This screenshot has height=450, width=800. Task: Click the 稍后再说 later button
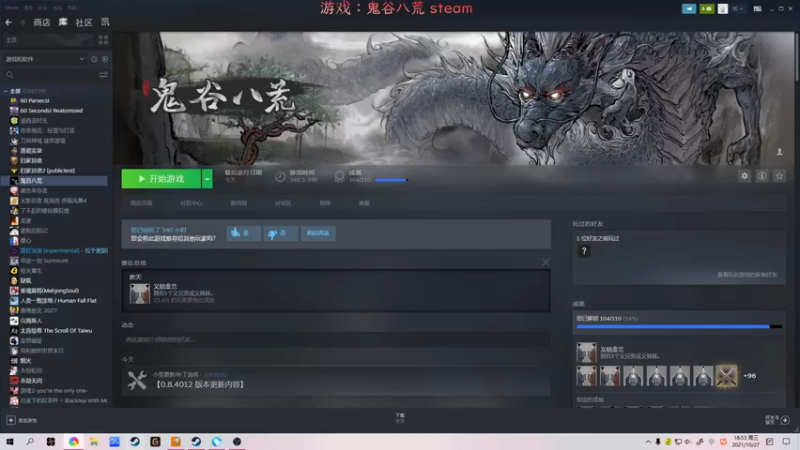318,233
